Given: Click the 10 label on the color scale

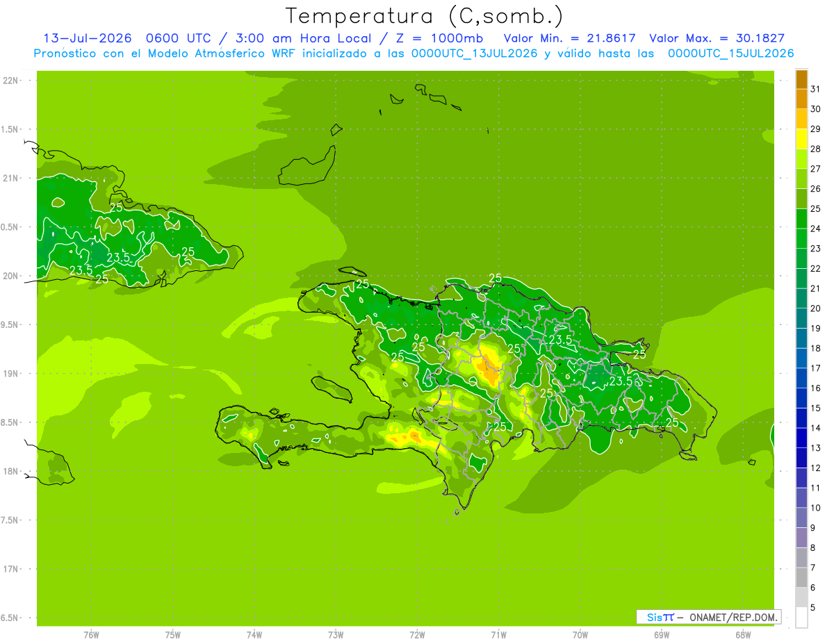Looking at the screenshot, I should (815, 508).
